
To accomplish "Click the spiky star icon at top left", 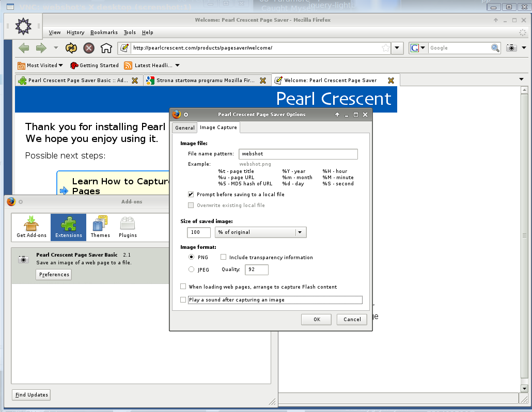I will click(23, 26).
